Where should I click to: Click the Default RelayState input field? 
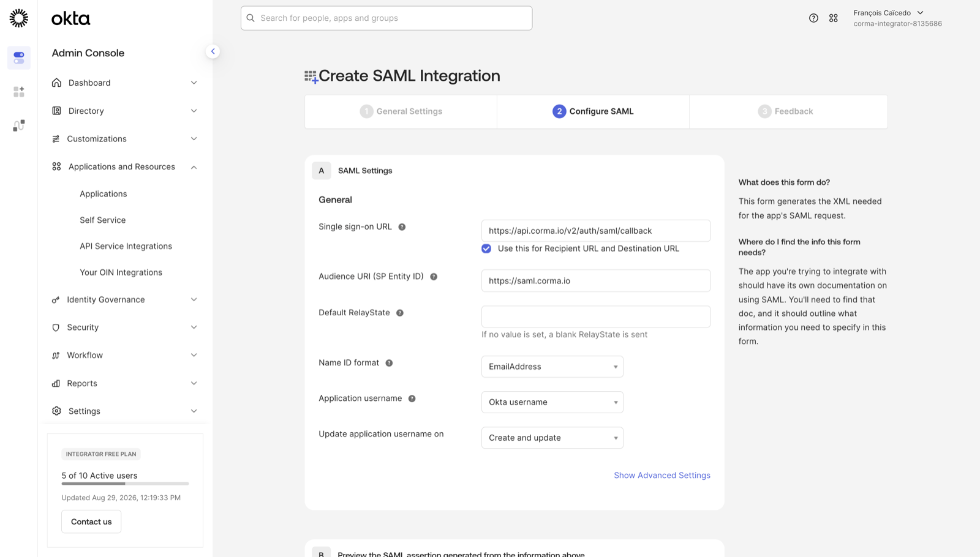[x=596, y=316]
